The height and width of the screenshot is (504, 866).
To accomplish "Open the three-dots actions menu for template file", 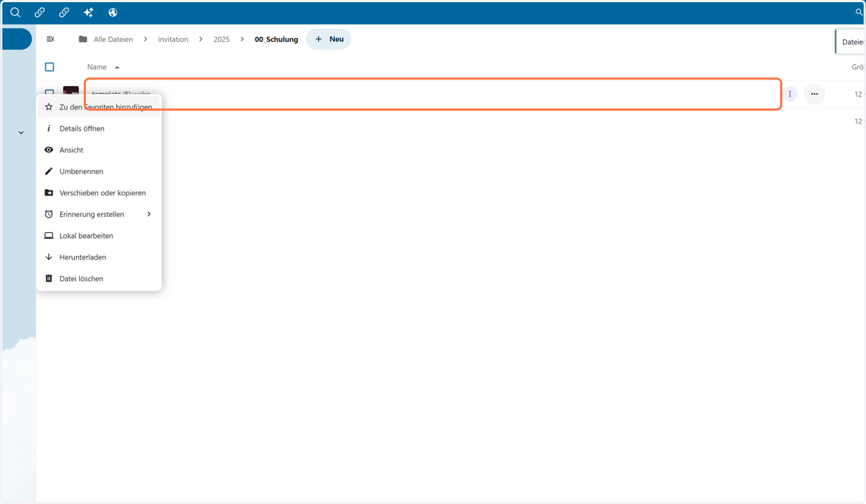I will point(814,94).
